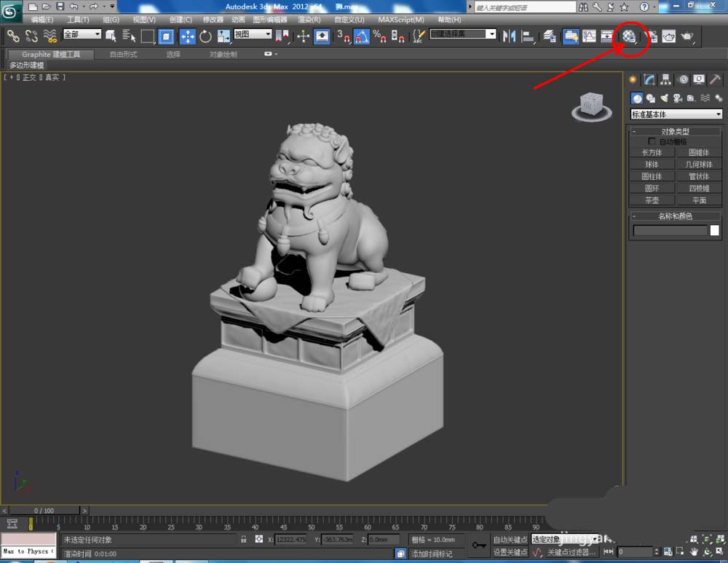Toggle selection lock padlock icon
The image size is (728, 563).
[244, 539]
